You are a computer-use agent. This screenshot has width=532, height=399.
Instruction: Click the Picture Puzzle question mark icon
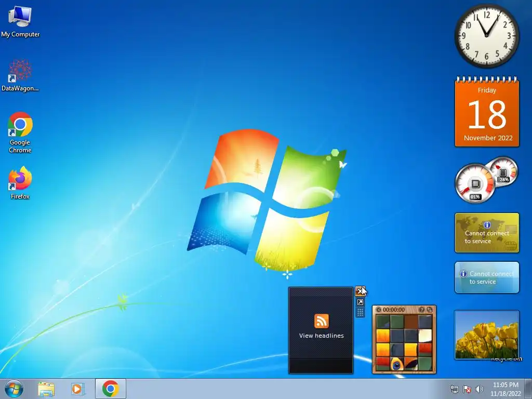[421, 310]
